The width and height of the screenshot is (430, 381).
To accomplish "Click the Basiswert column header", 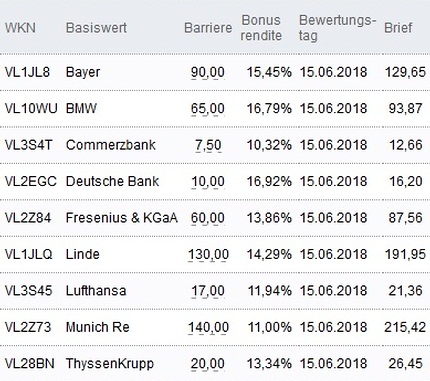I will pos(96,28).
